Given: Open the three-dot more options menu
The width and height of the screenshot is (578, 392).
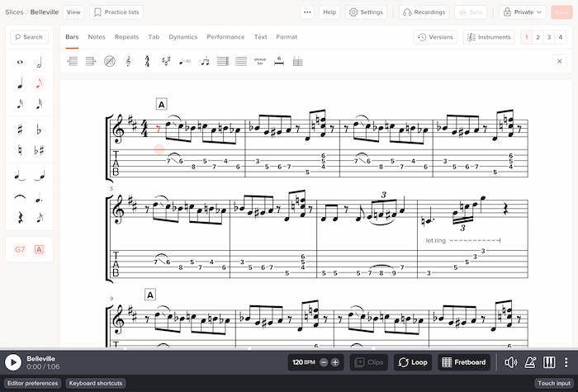Looking at the screenshot, I should (x=307, y=12).
